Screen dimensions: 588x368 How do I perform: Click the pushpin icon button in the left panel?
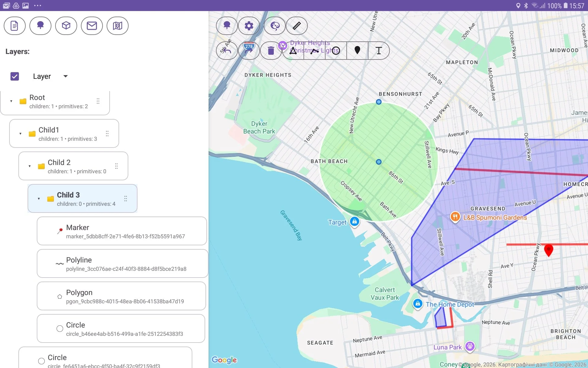[x=40, y=26]
